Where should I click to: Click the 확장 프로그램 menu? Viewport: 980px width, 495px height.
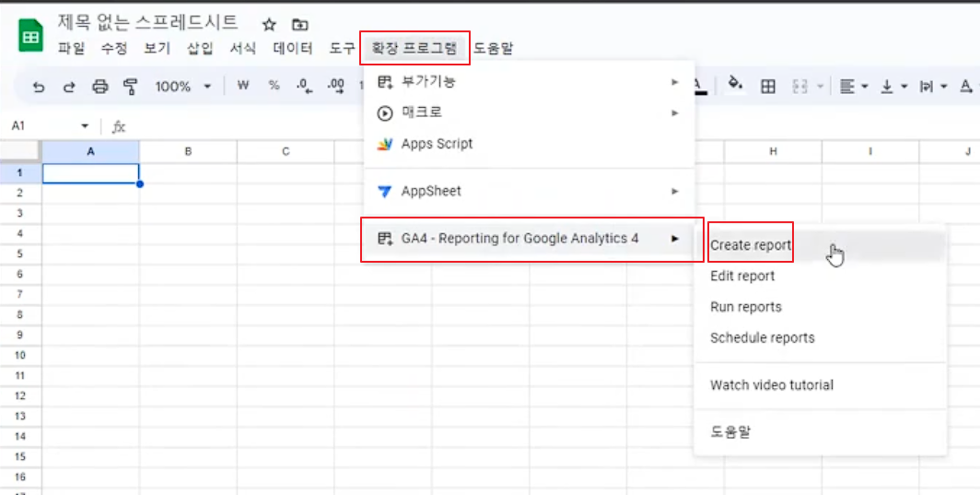tap(414, 48)
